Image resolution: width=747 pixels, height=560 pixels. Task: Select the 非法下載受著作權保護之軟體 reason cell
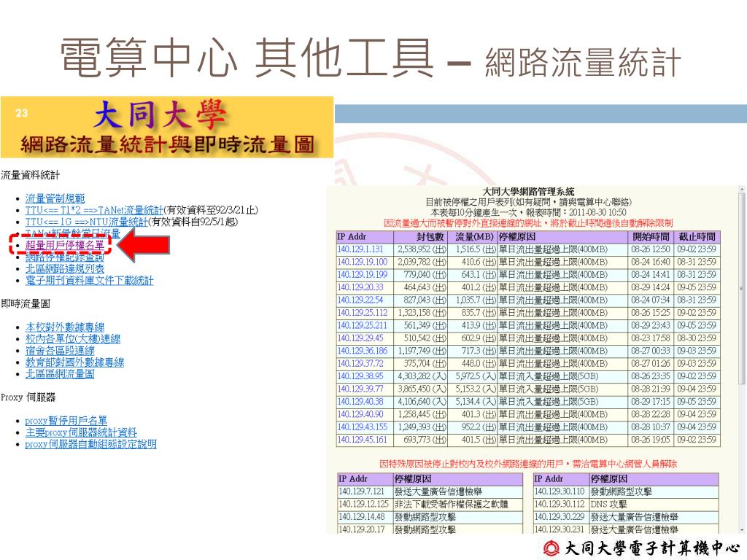(x=458, y=504)
